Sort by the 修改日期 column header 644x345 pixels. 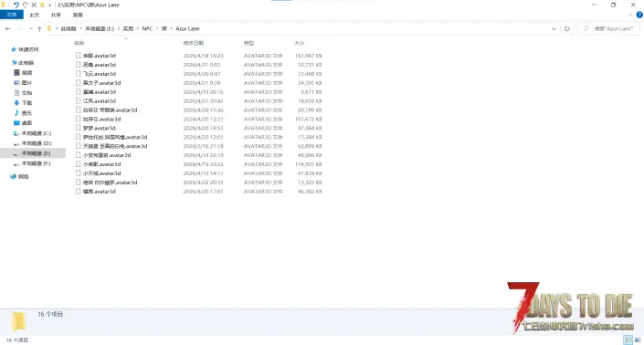click(194, 43)
